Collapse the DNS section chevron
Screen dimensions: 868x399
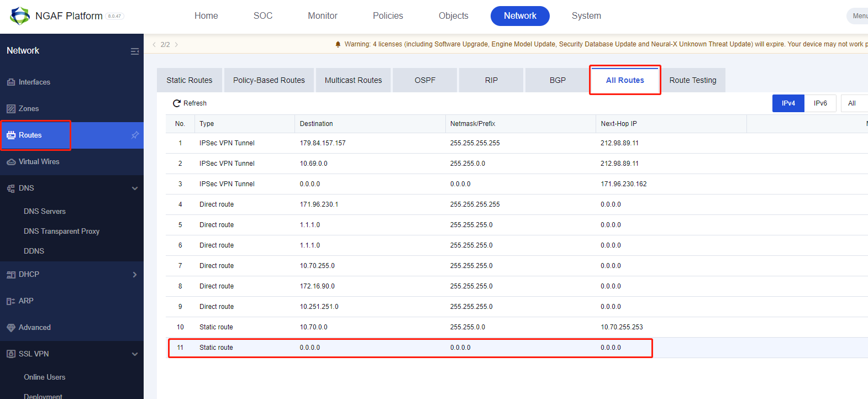tap(135, 188)
